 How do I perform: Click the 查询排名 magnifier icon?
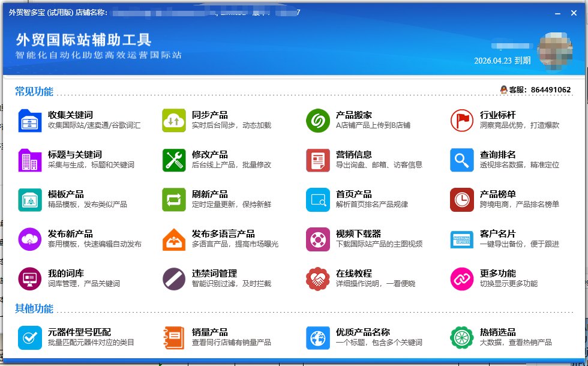tap(462, 160)
